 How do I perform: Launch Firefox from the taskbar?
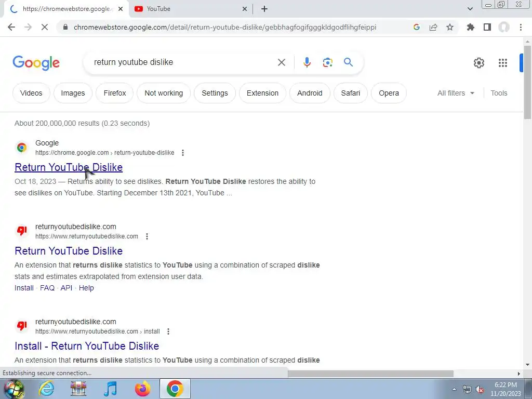point(142,389)
